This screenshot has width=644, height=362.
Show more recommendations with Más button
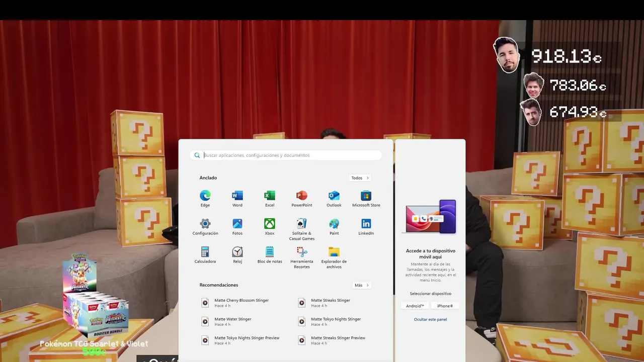pos(362,285)
